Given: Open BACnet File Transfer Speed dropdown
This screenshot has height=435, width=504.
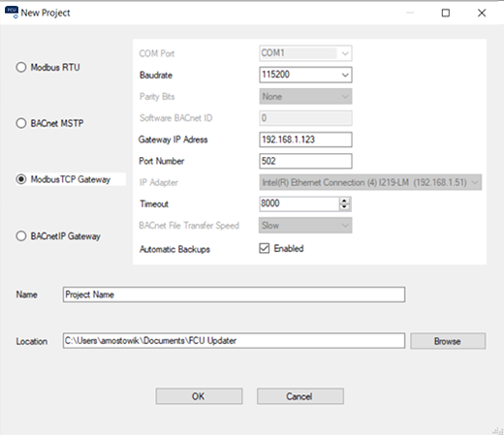Looking at the screenshot, I should 305,226.
